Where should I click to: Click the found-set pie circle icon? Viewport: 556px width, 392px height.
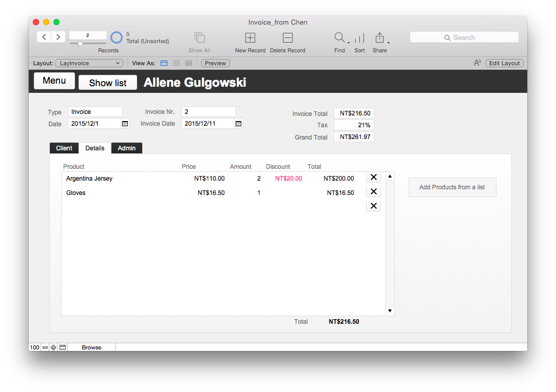click(117, 37)
